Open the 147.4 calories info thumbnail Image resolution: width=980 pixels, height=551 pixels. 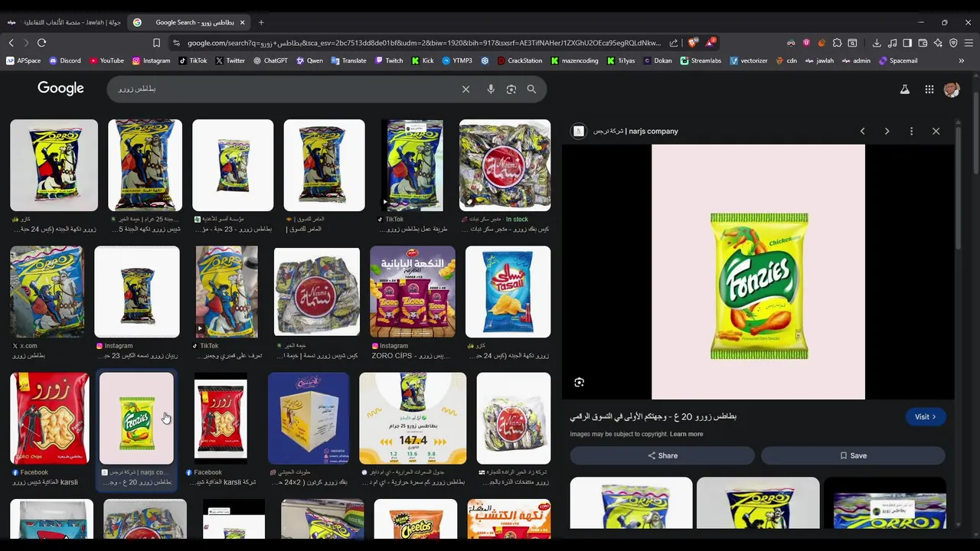[413, 419]
